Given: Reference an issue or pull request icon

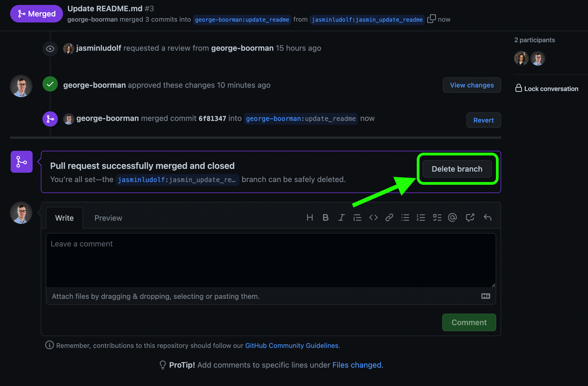Looking at the screenshot, I should pyautogui.click(x=470, y=218).
